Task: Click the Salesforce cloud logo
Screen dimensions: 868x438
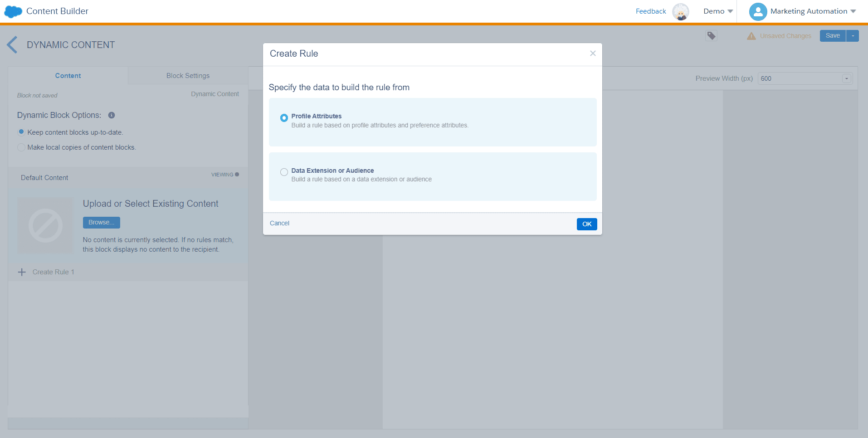Action: click(x=13, y=11)
